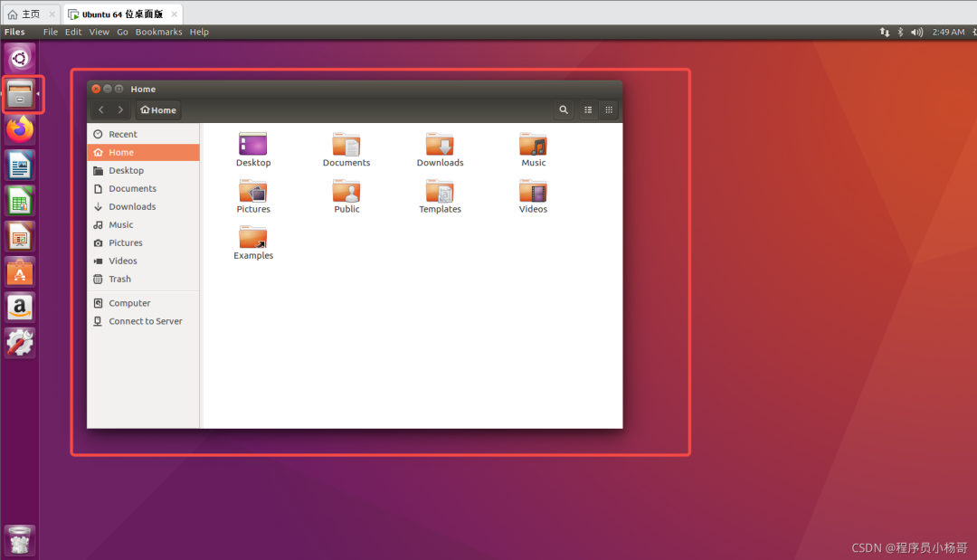The image size is (977, 560).
Task: Open Music in the sidebar
Action: point(143,224)
